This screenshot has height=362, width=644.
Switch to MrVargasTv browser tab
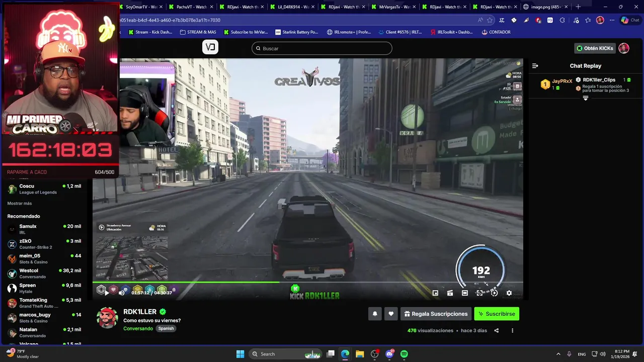point(394,7)
